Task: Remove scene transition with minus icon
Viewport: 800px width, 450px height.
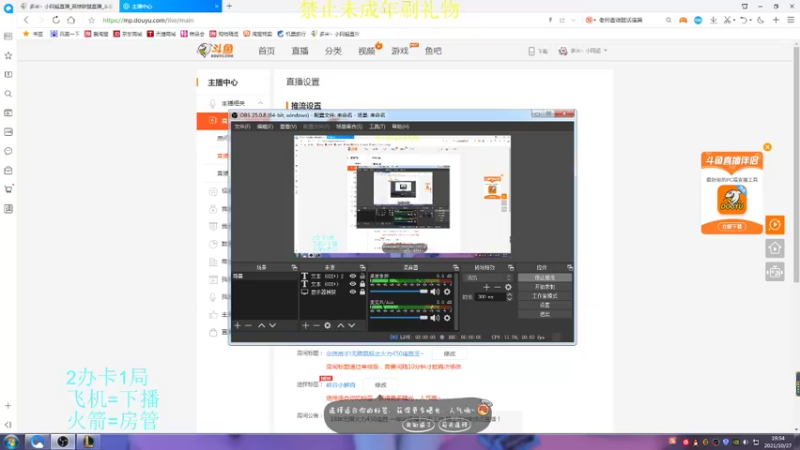Action: pos(497,287)
